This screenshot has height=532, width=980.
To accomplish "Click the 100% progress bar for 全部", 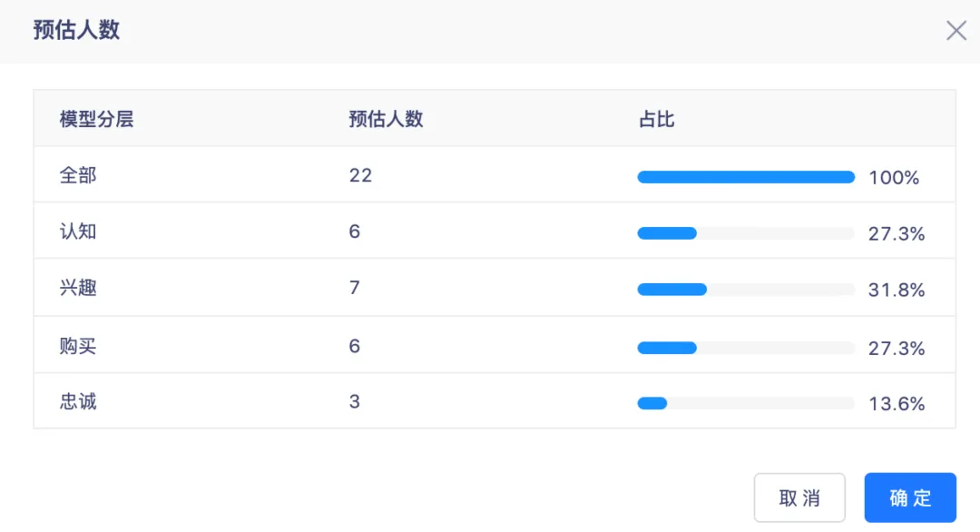I will (x=746, y=178).
